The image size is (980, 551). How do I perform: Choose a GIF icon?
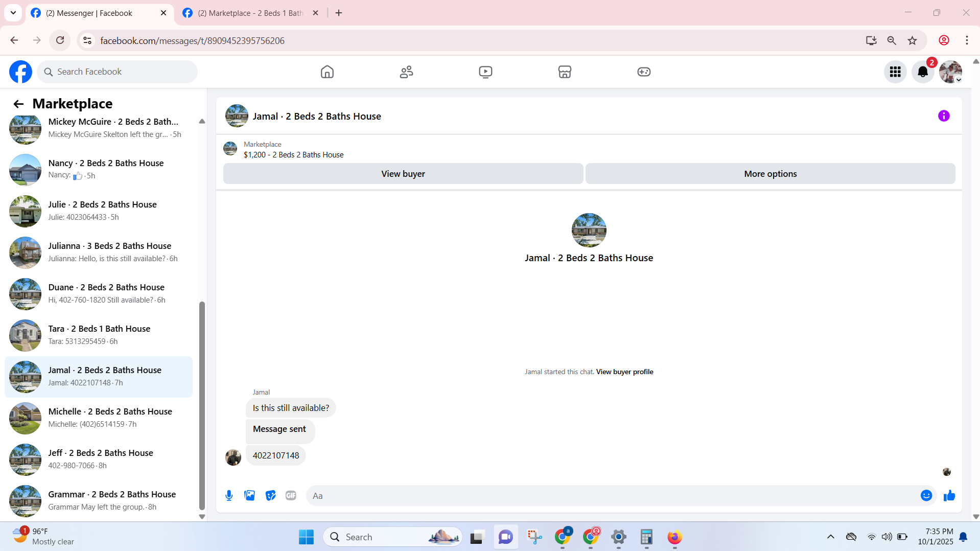click(x=291, y=496)
